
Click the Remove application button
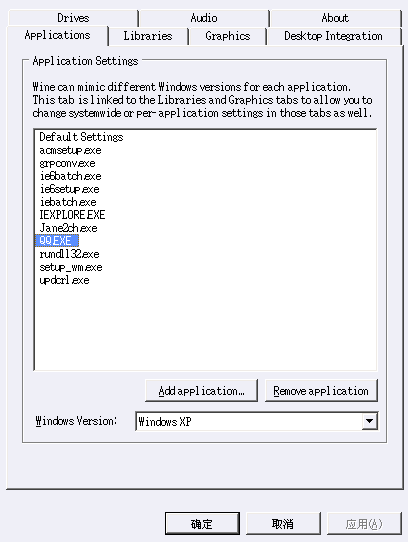(321, 391)
